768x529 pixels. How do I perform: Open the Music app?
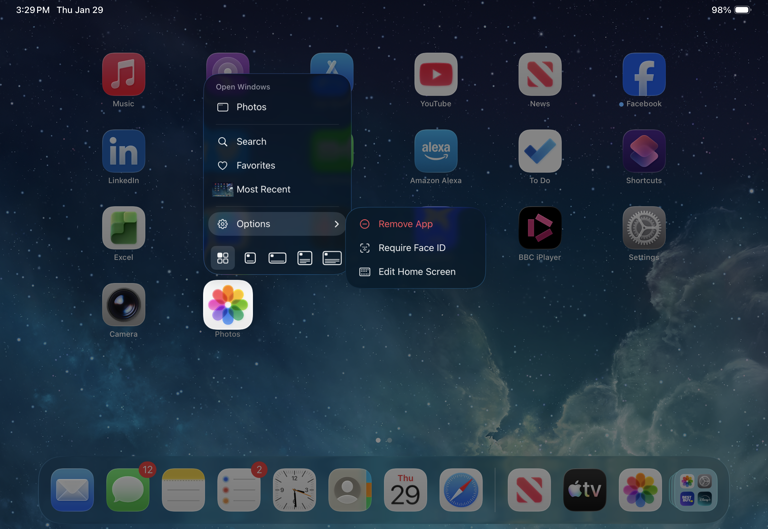coord(123,74)
